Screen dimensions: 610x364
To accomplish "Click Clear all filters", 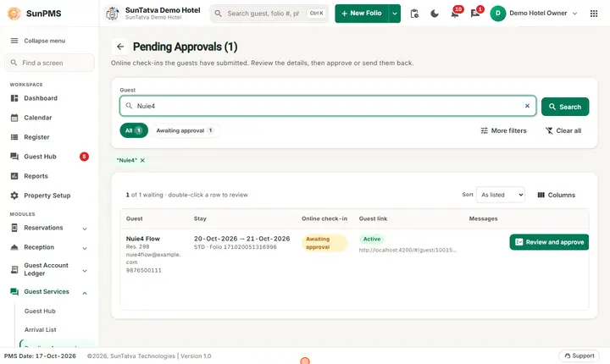I will [563, 130].
